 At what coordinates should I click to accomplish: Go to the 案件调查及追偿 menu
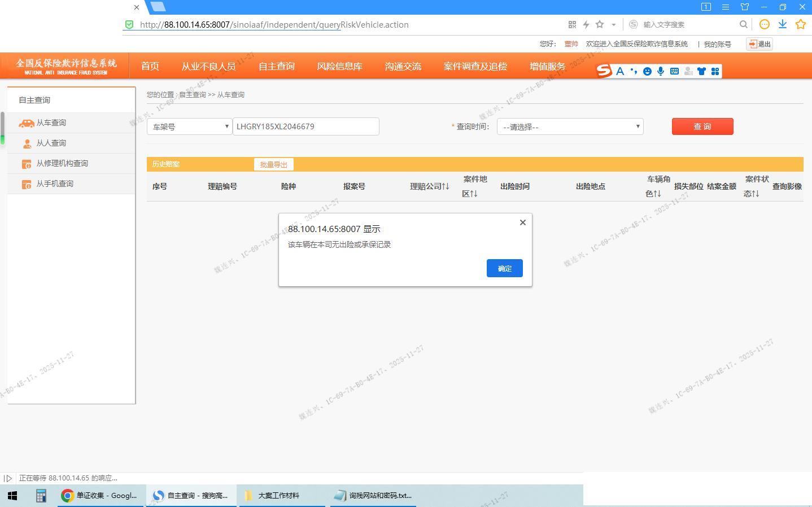click(x=475, y=66)
